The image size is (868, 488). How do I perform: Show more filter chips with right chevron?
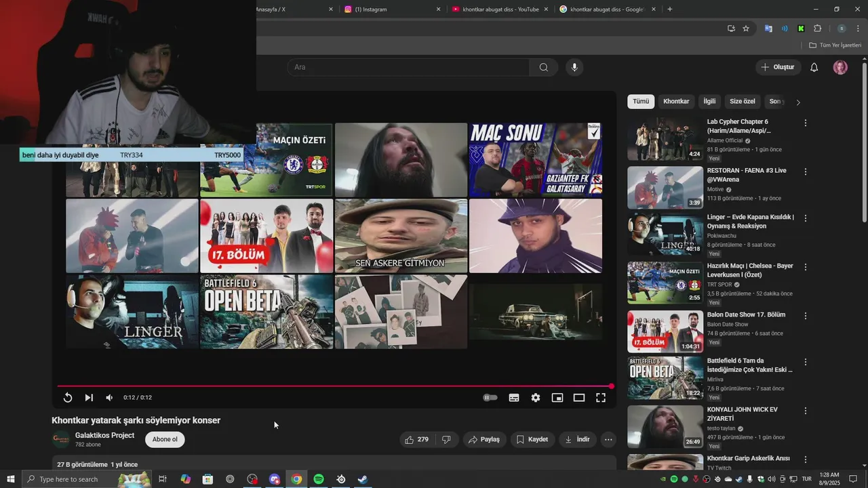[798, 102]
